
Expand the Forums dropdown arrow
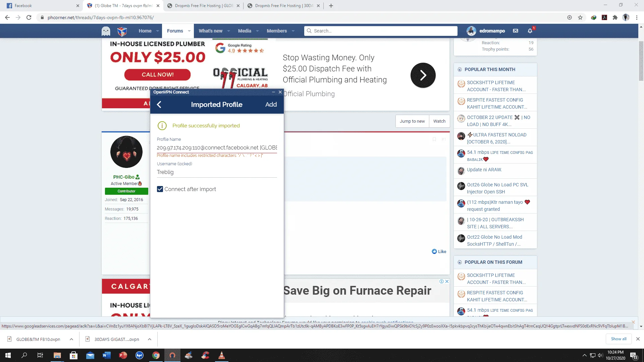[189, 31]
